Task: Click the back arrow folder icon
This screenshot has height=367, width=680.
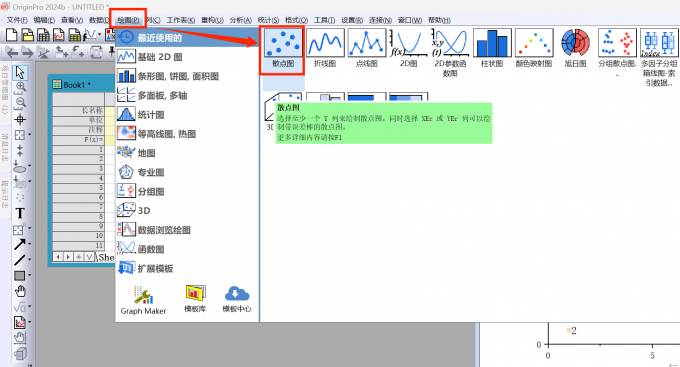Action: (x=12, y=53)
